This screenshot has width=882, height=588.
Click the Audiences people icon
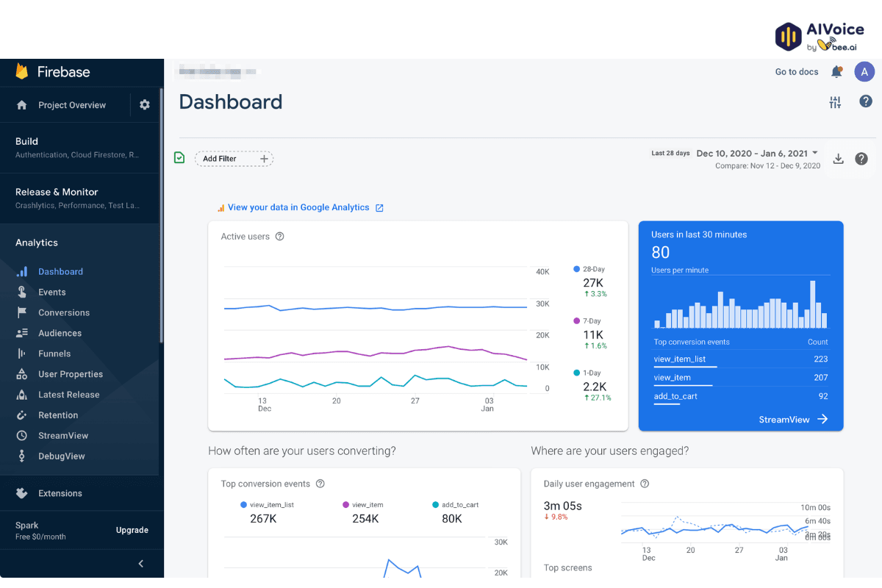pos(22,333)
